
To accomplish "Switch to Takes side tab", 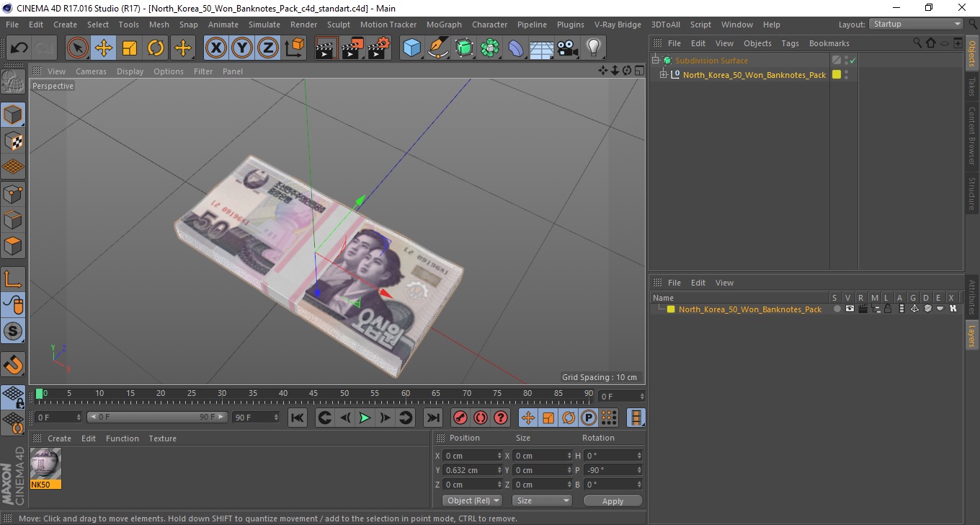I will click(972, 87).
